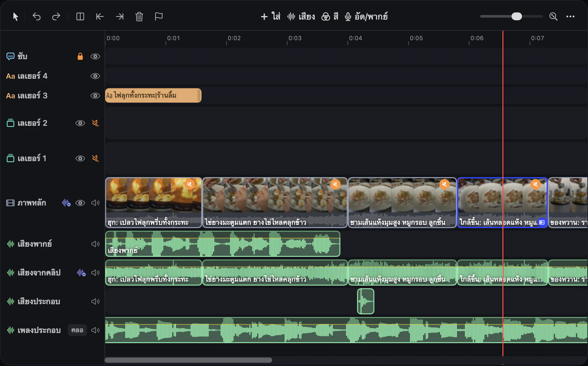Select the pointer arrow tool
The image size is (588, 366).
15,16
